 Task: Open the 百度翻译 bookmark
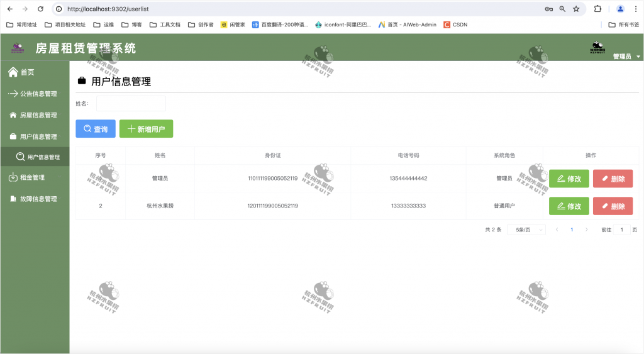click(280, 25)
